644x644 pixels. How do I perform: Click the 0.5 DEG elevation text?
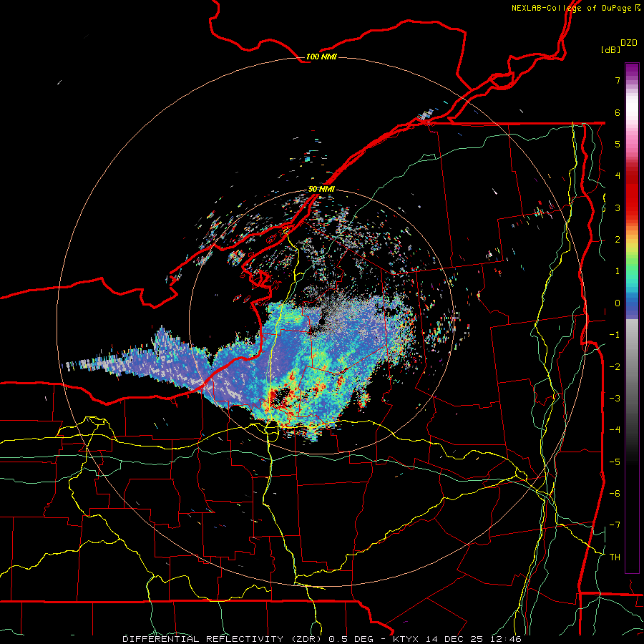(351, 639)
